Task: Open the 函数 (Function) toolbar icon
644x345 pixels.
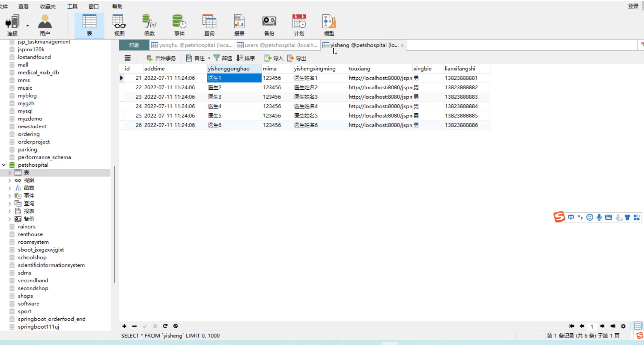Action: click(x=149, y=25)
